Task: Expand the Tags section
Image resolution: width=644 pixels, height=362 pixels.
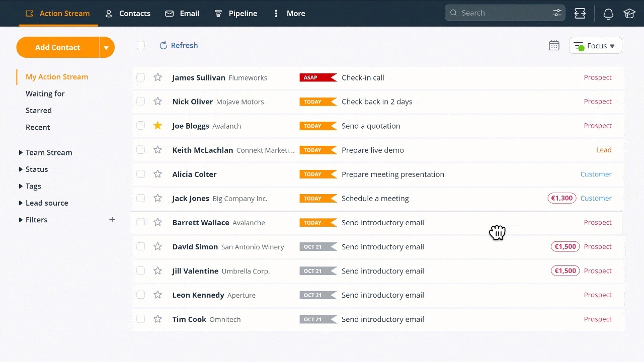Action: coord(21,186)
